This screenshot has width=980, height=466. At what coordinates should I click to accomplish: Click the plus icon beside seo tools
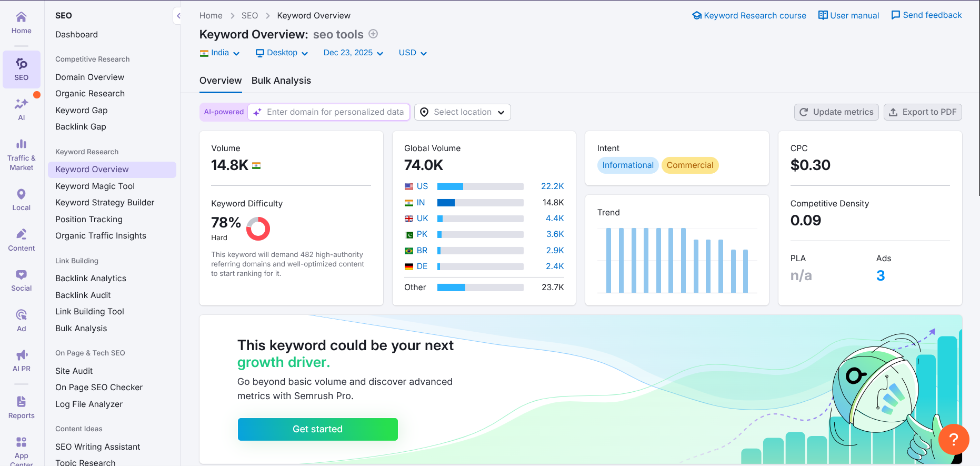pos(373,34)
